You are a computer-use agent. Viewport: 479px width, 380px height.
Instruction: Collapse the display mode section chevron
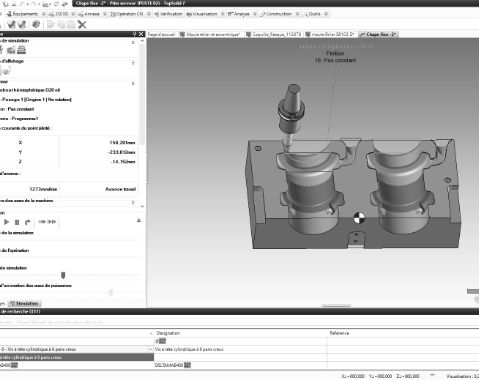point(133,63)
